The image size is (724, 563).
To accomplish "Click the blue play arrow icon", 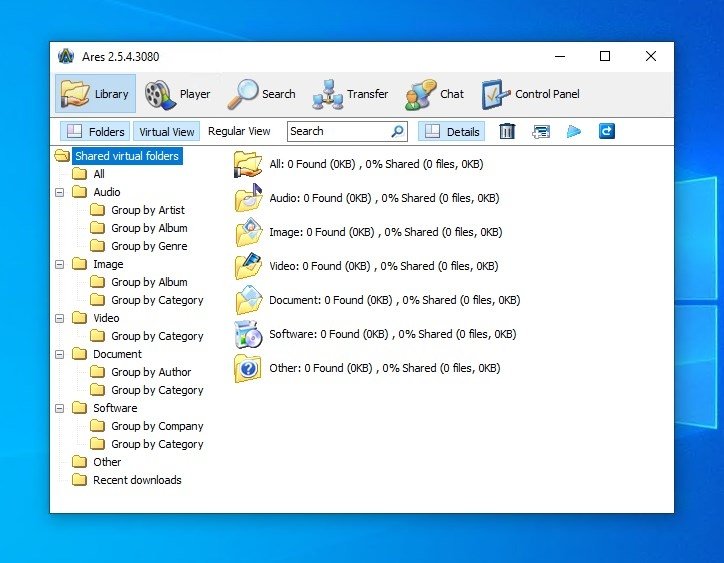I will tap(573, 132).
